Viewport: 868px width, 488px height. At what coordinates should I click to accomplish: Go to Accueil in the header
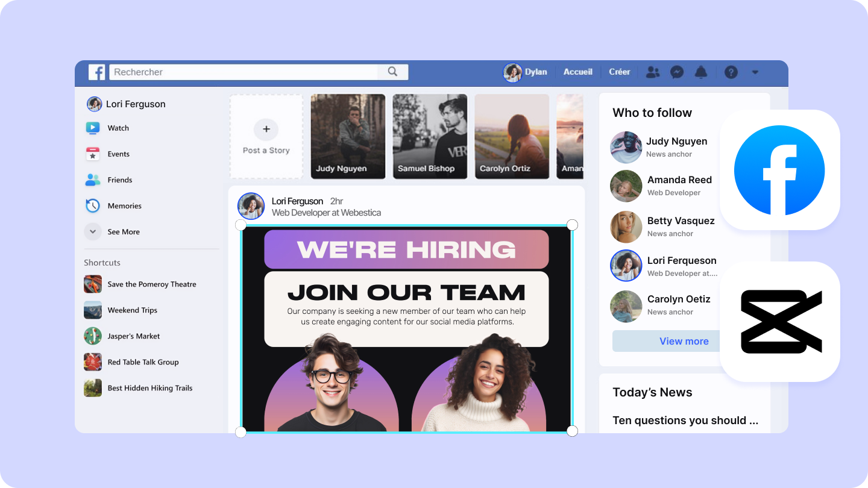click(x=578, y=72)
